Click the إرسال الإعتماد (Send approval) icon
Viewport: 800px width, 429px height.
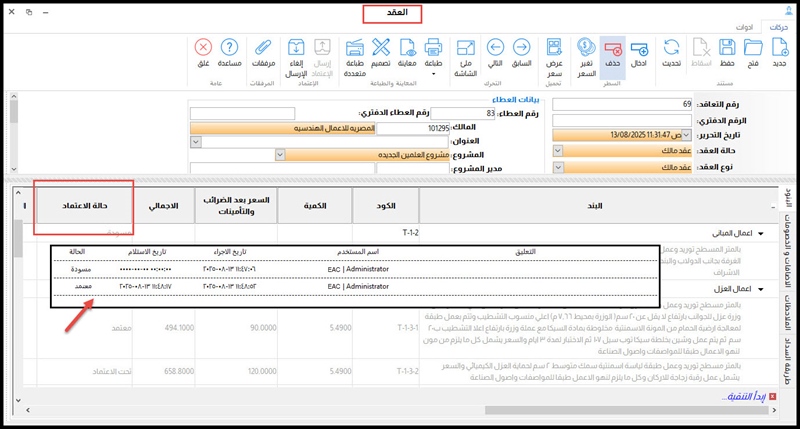point(322,47)
